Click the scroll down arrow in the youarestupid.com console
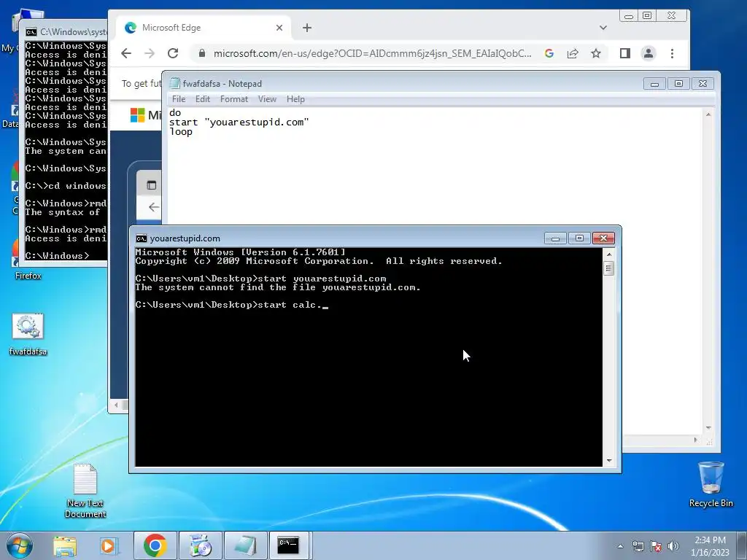 coord(609,461)
